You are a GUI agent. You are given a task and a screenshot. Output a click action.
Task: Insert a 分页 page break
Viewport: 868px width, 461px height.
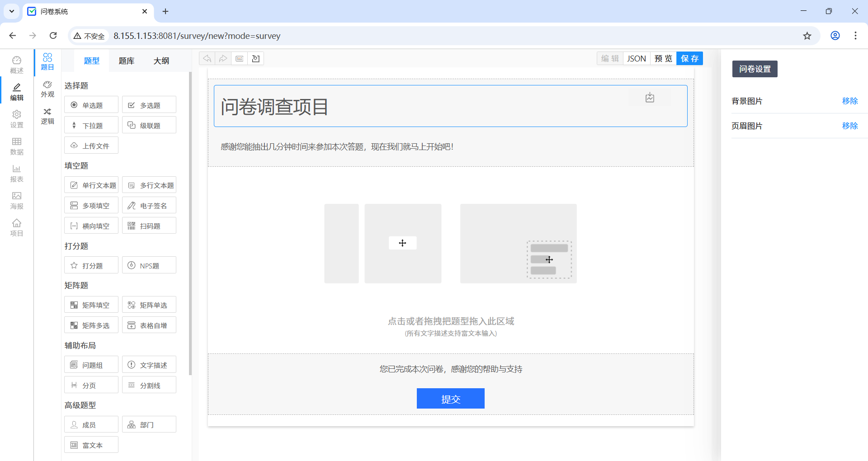(91, 385)
